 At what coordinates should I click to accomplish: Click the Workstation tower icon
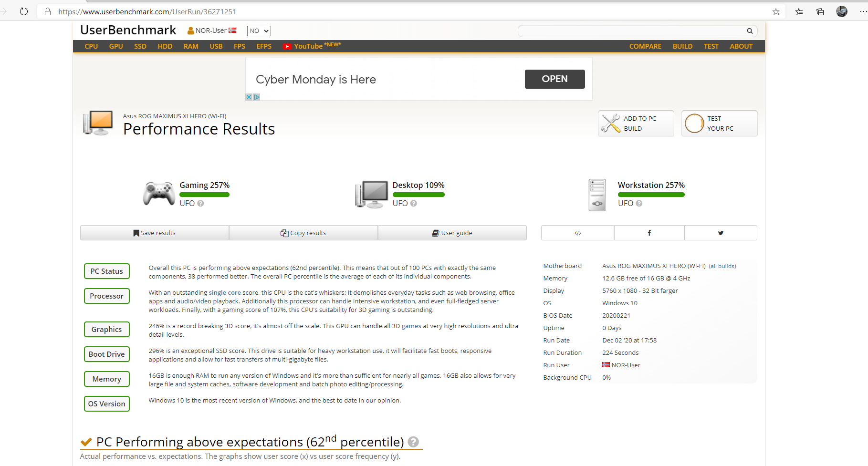tap(597, 195)
